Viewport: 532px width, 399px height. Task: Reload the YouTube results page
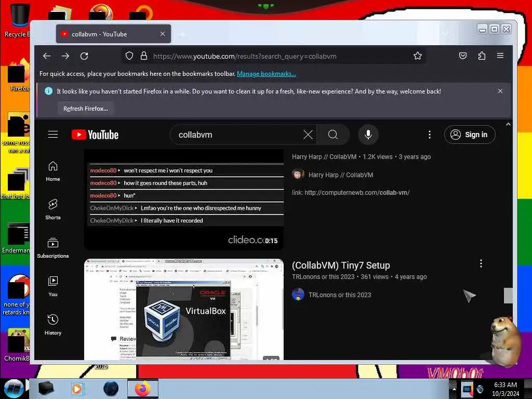tap(84, 56)
